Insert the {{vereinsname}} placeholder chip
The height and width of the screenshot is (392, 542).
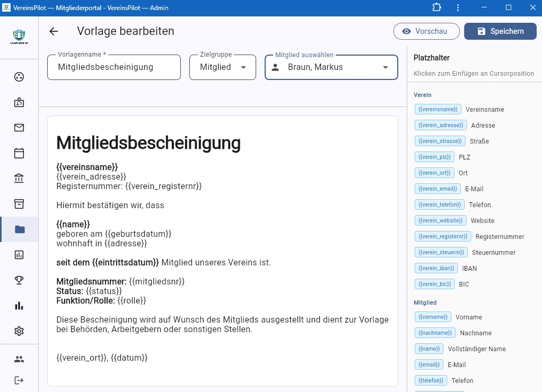(438, 109)
